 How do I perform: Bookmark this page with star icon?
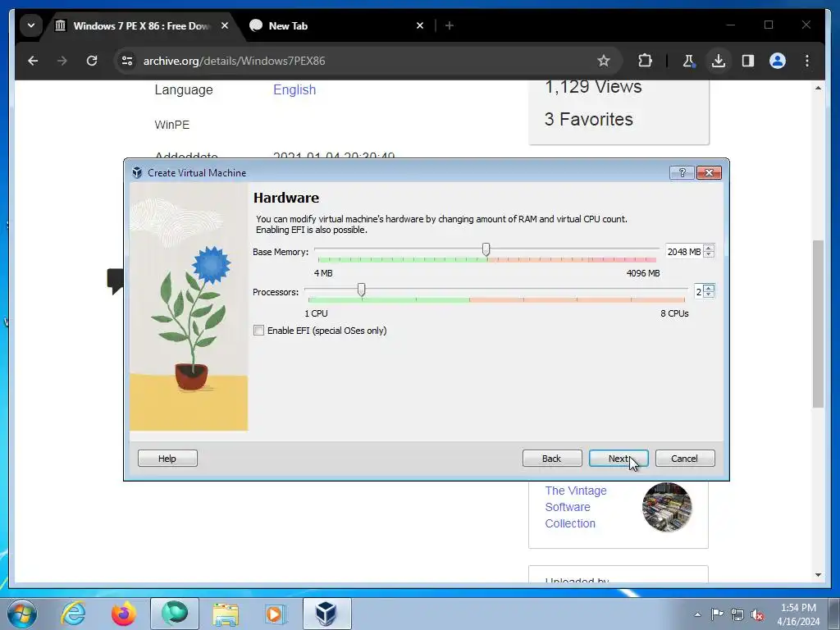pos(604,61)
